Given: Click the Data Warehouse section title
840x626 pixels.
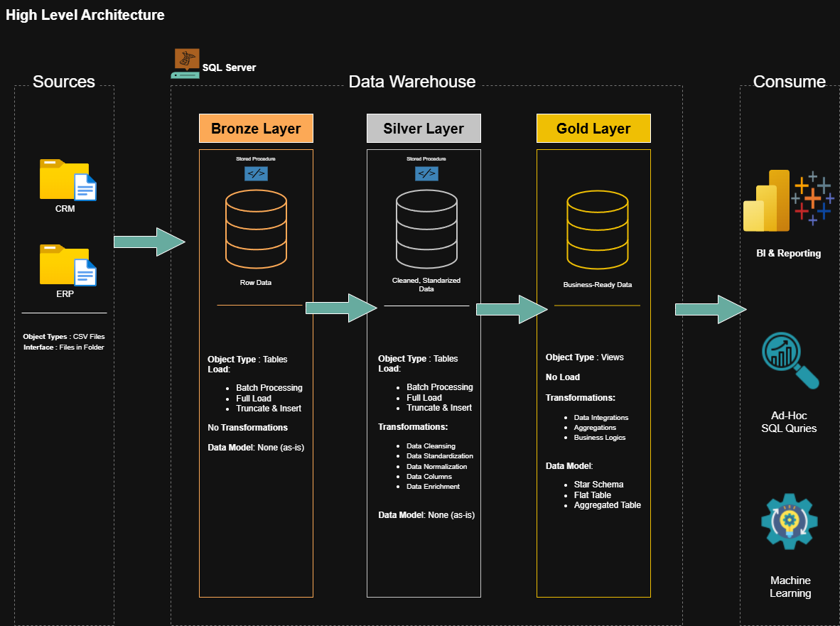Looking at the screenshot, I should click(412, 81).
